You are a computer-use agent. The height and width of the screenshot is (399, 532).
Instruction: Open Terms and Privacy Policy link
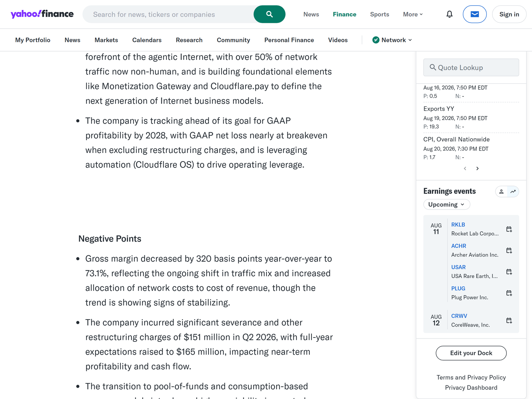[471, 377]
